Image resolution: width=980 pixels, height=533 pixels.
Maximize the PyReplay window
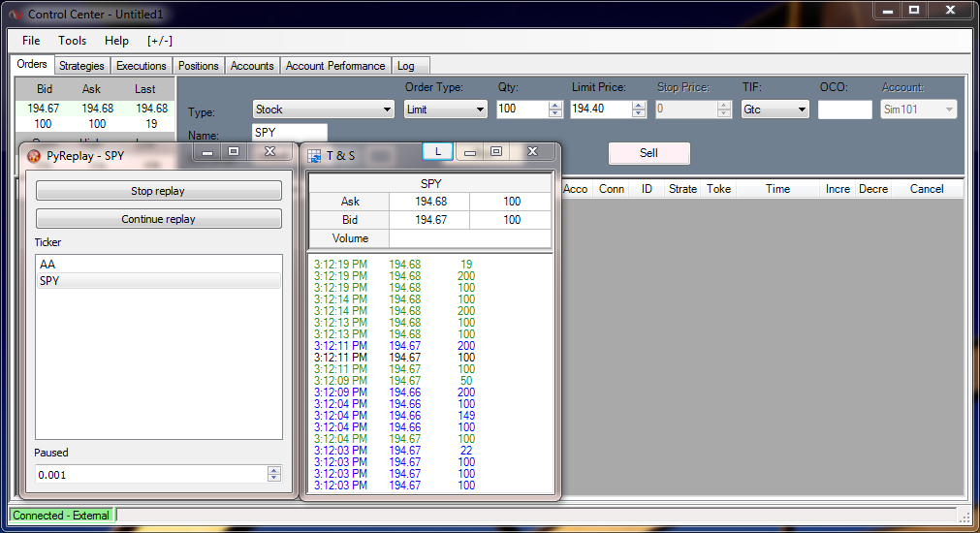click(233, 152)
